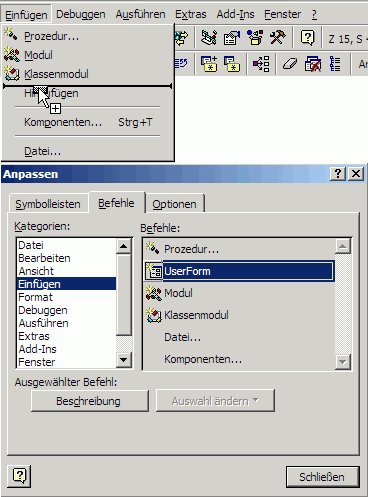The width and height of the screenshot is (368, 497).
Task: Switch to the Optionen tab
Action: pyautogui.click(x=174, y=203)
